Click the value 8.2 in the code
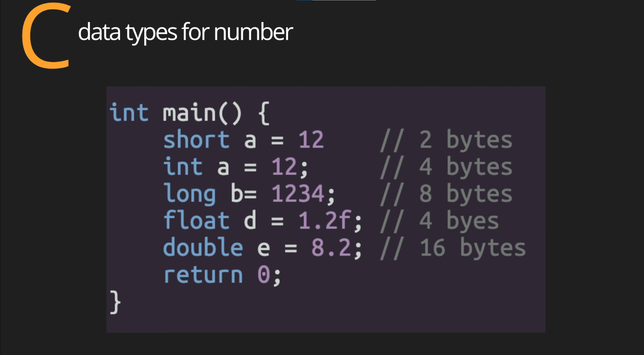The width and height of the screenshot is (644, 355). tap(331, 247)
